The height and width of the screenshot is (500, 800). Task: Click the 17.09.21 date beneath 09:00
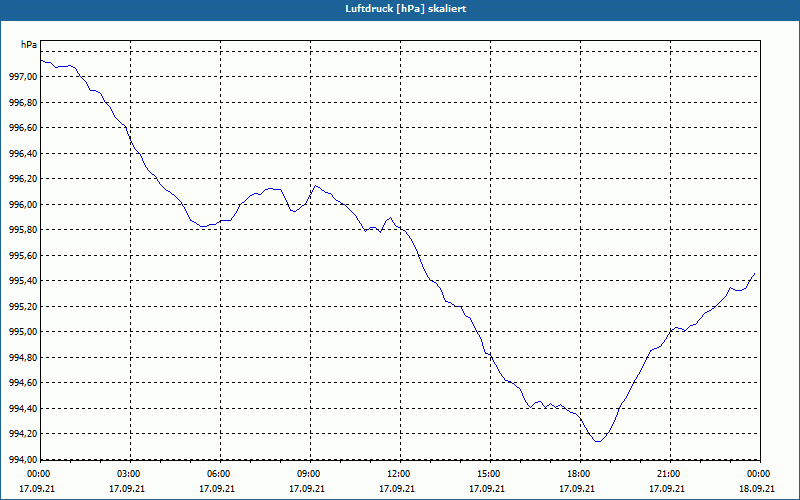(x=308, y=488)
